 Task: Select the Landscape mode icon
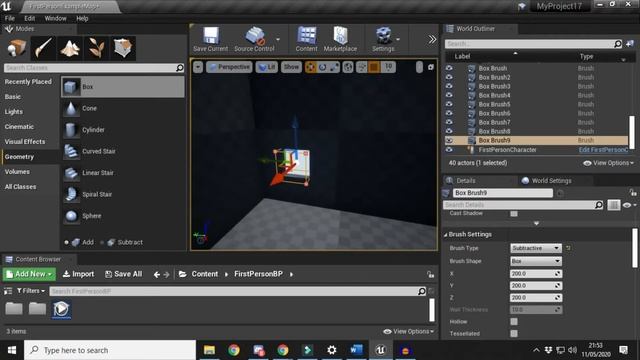pos(70,48)
